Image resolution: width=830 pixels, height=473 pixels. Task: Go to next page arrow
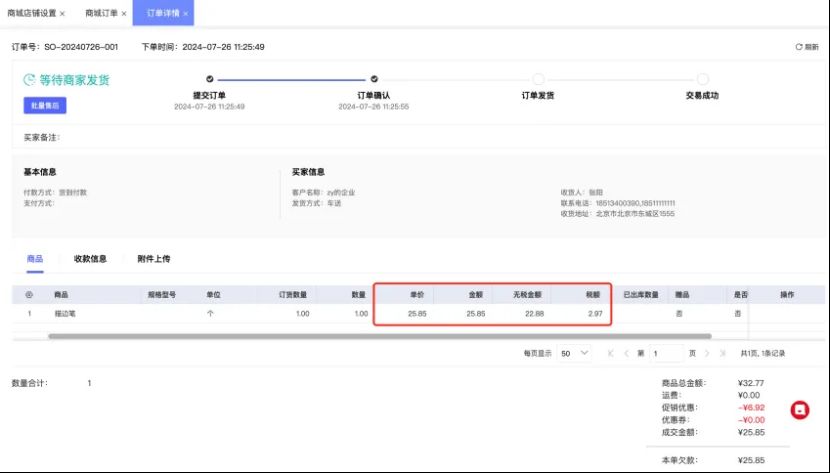708,354
